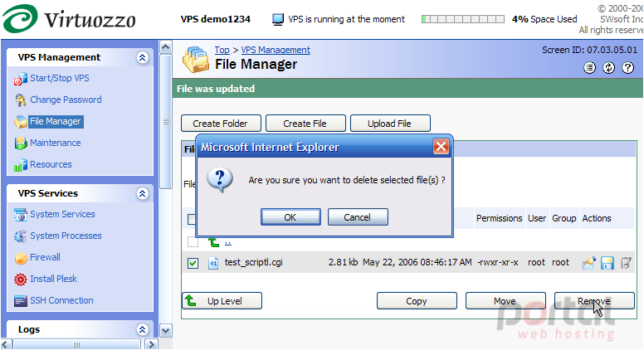Open Resources menu item

[51, 164]
